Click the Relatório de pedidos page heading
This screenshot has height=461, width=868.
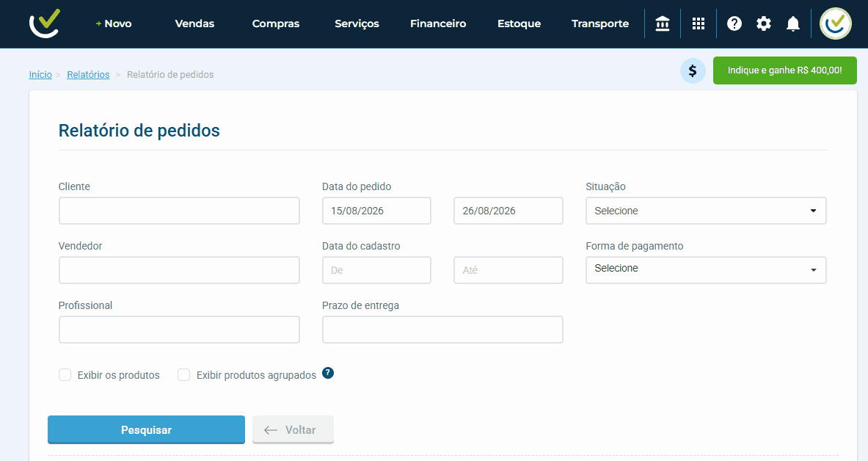[139, 131]
